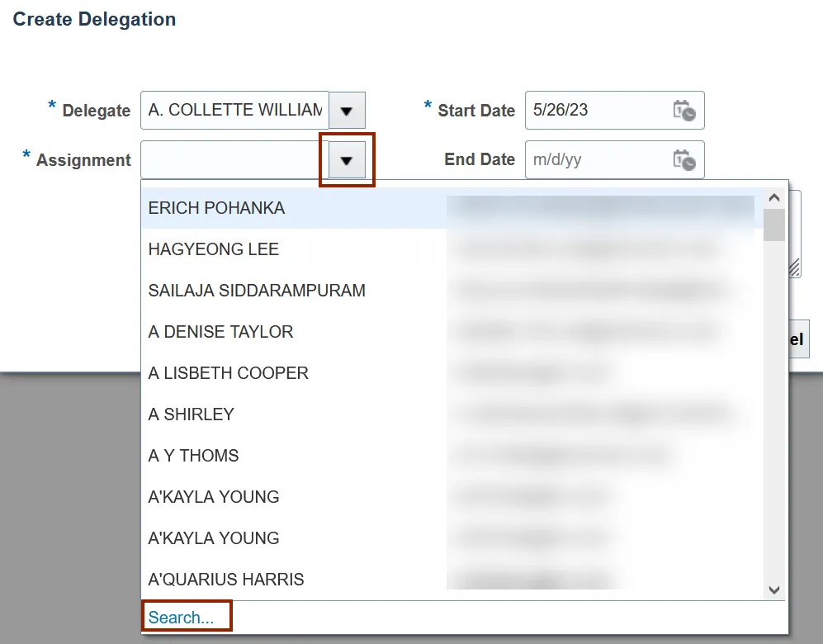Collapse the Assignment dropdown arrow
Screen dimensions: 823x644
(347, 160)
